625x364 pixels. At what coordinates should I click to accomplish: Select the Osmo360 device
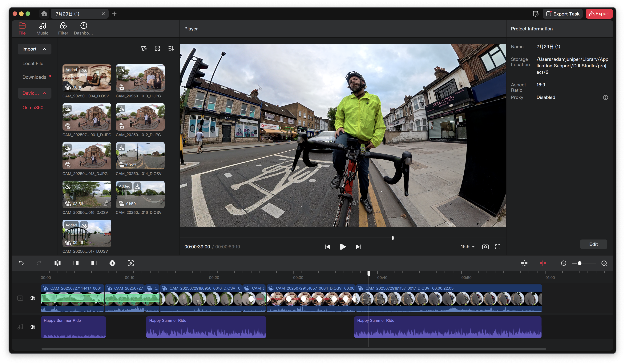tap(33, 108)
